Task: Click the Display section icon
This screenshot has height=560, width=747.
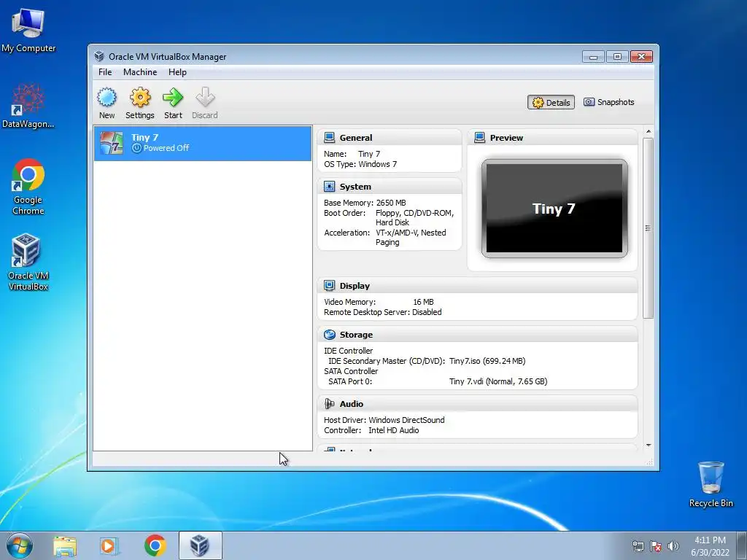Action: pos(329,285)
